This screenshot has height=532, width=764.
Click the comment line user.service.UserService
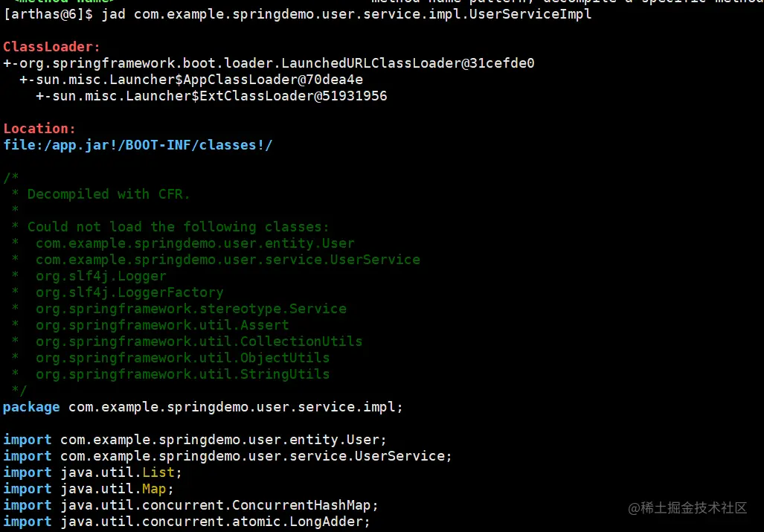click(216, 259)
